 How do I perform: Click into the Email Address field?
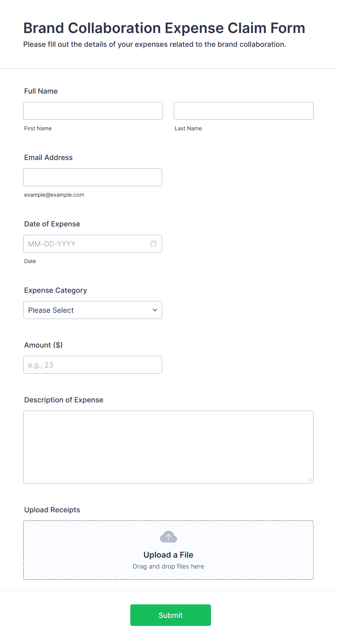click(92, 177)
